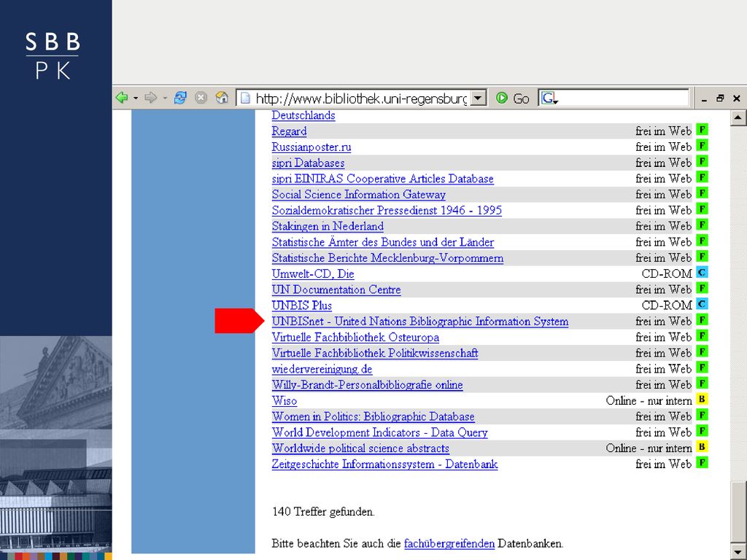Screen dimensions: 747x560
Task: Click the green F icon beside sipri Databases
Action: (702, 161)
